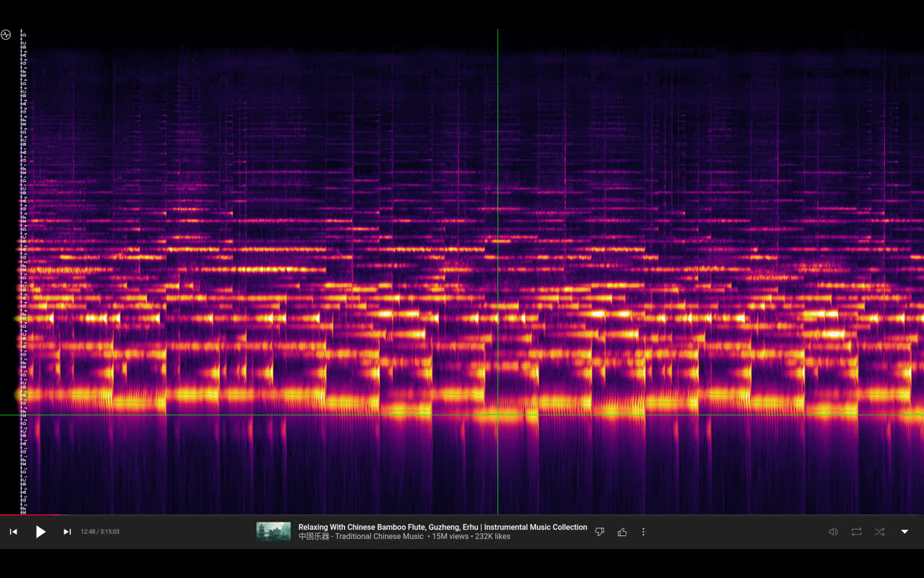Go back to the previous track
Screen dimensions: 924x578
pos(13,532)
